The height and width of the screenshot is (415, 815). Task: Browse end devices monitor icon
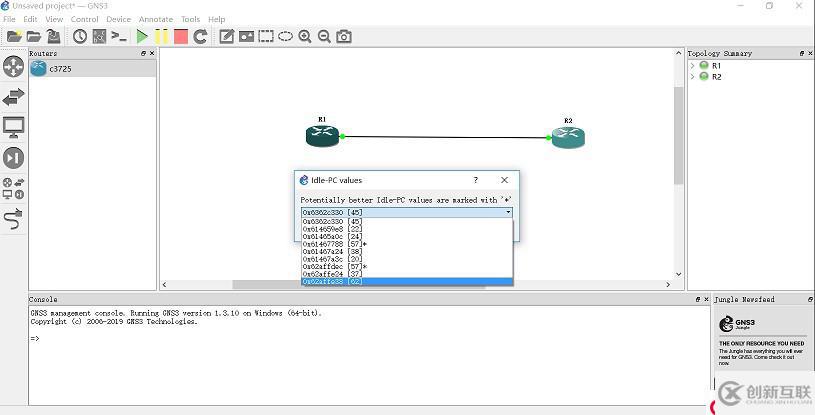[x=14, y=127]
